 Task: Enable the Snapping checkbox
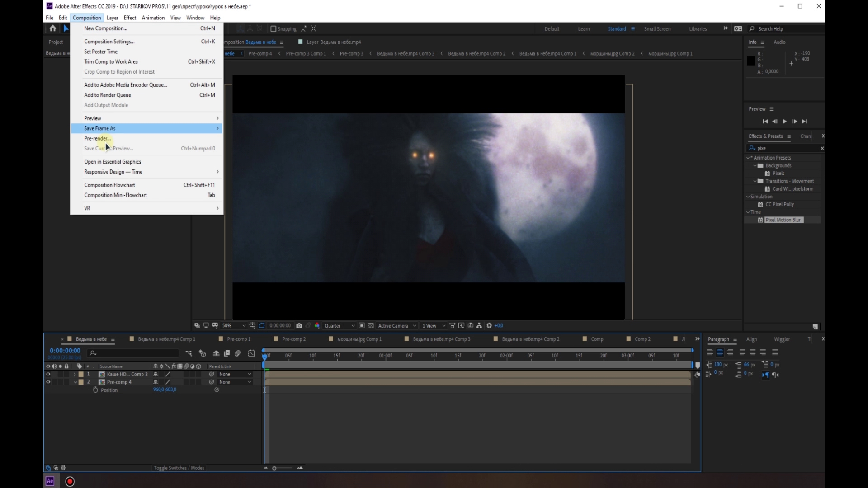pos(273,29)
